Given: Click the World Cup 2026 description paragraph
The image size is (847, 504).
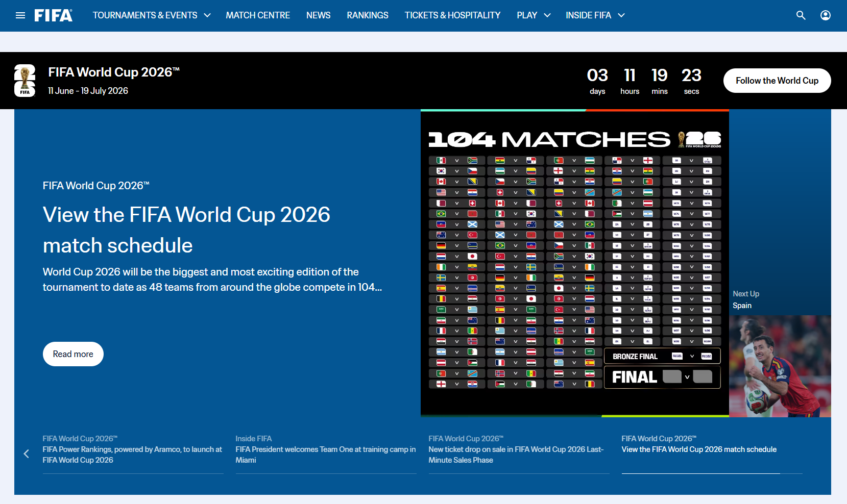Looking at the screenshot, I should (x=212, y=280).
